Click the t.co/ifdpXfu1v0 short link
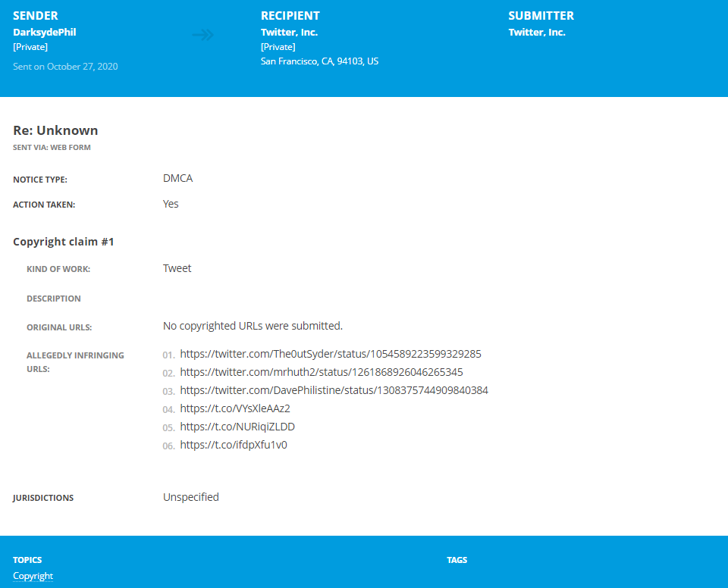Screen dimensions: 728x588 pos(234,445)
